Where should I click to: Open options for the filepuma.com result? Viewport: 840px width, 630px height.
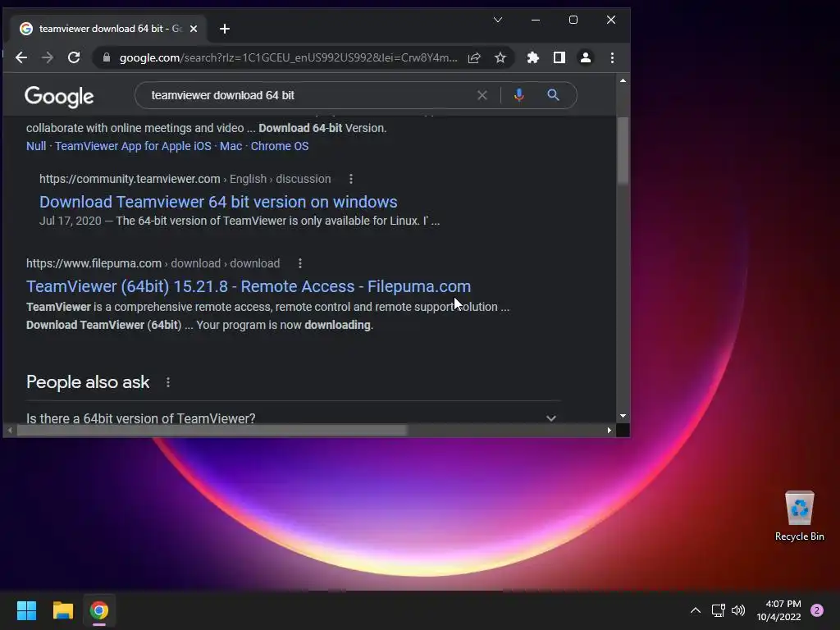tap(300, 263)
